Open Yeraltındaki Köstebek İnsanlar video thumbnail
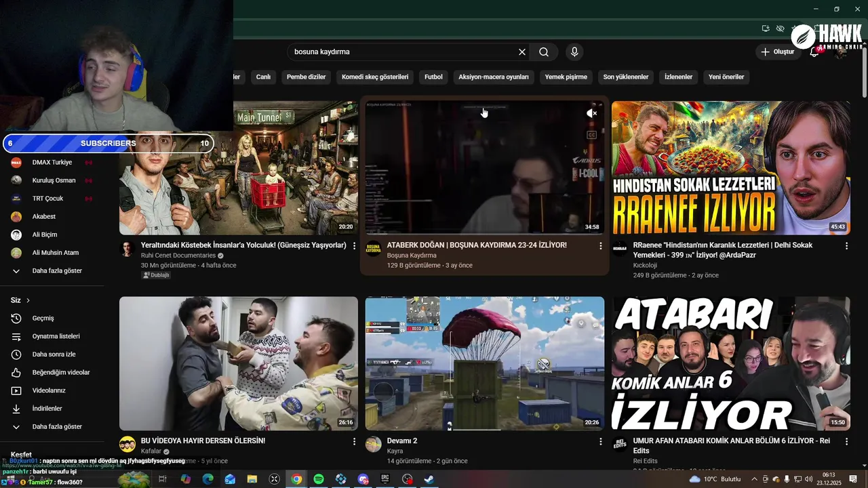 [x=239, y=167]
